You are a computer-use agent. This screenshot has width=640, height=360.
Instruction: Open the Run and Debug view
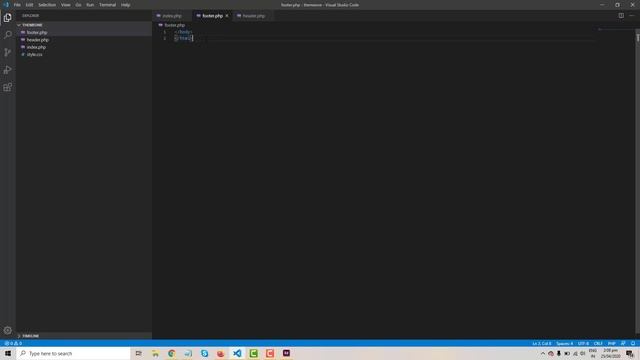point(7,70)
